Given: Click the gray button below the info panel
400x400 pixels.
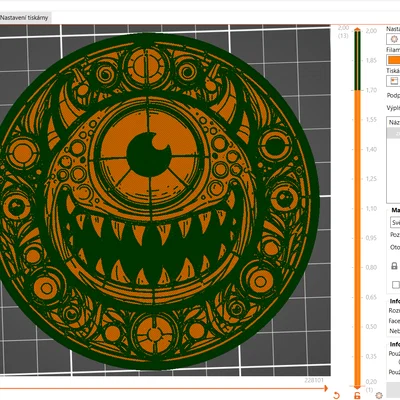Looking at the screenshot, I should [393, 389].
